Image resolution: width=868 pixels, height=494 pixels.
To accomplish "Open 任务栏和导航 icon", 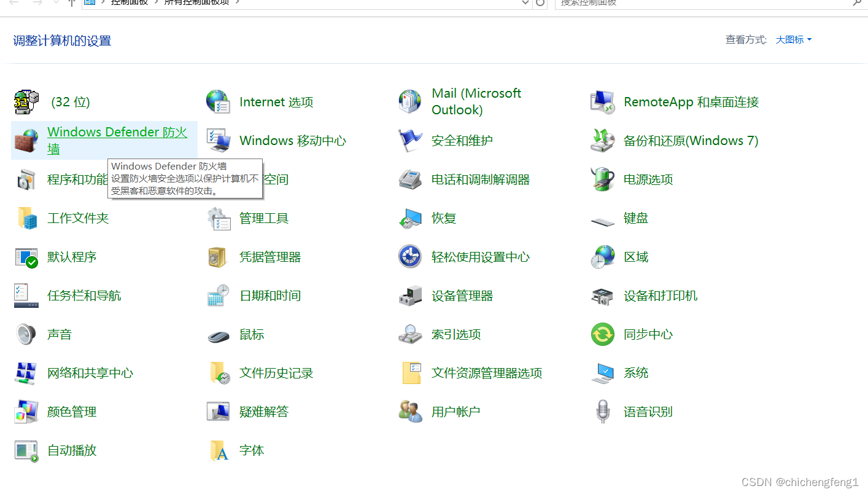I will tap(26, 296).
